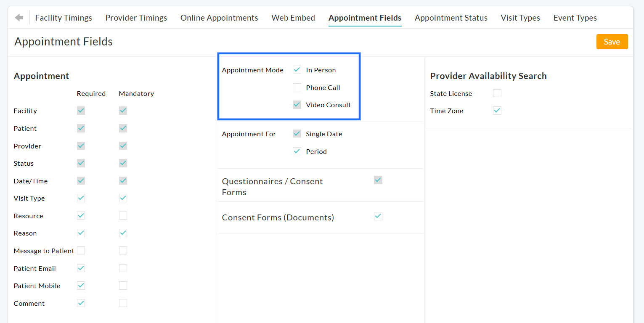The image size is (644, 323).
Task: Click the back arrow icon
Action: coord(20,17)
